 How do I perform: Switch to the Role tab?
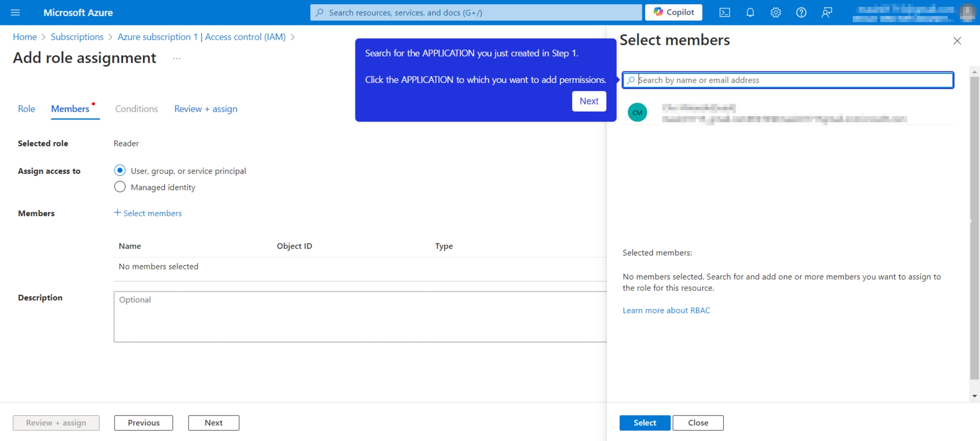click(26, 109)
